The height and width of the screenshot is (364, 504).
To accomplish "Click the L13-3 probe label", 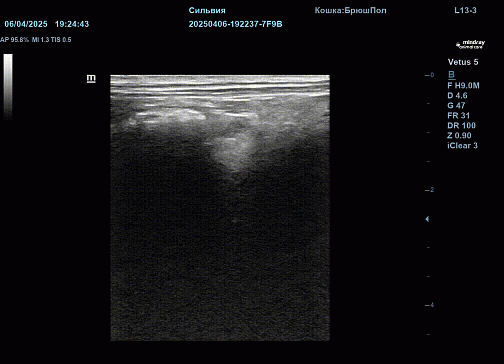I will coord(465,10).
